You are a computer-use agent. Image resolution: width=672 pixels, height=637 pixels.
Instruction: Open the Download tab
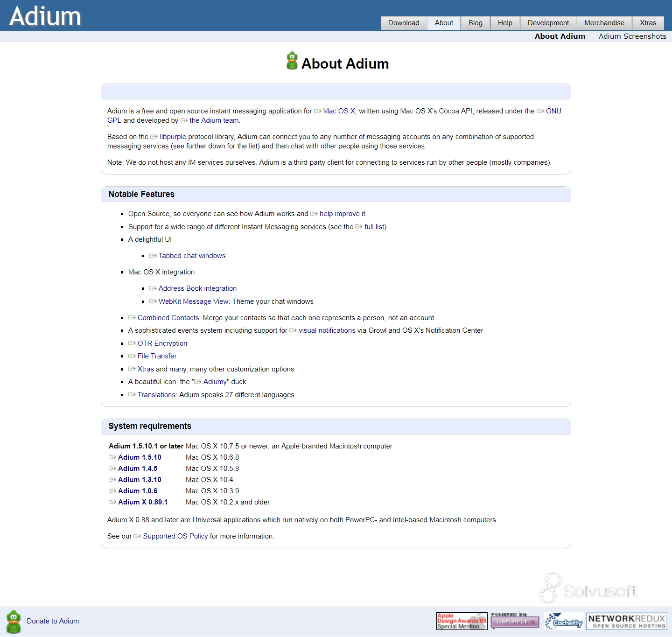click(x=404, y=23)
